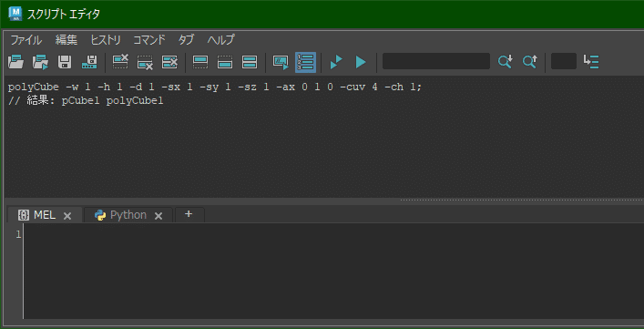
Task: Click the Execute play icon
Action: [x=361, y=62]
